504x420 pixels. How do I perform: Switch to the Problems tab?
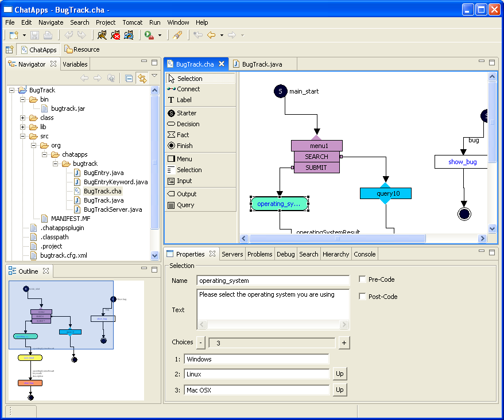(x=259, y=254)
